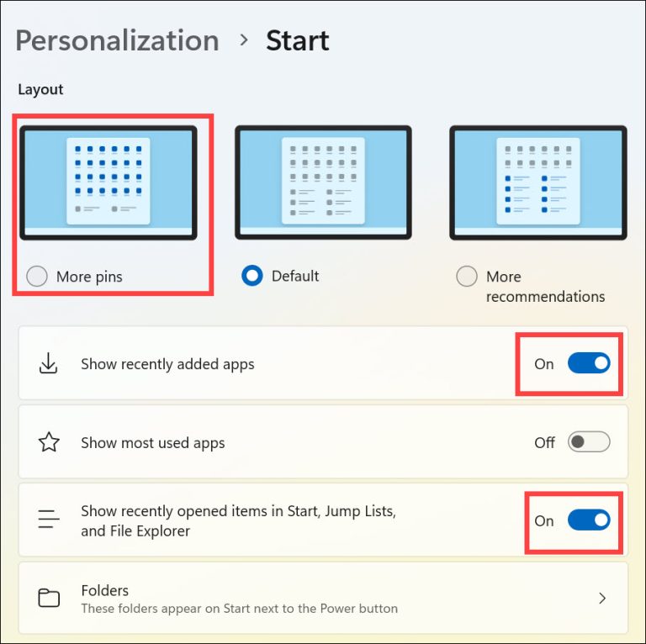Expand Folders with the chevron arrow
The width and height of the screenshot is (646, 644).
[602, 598]
